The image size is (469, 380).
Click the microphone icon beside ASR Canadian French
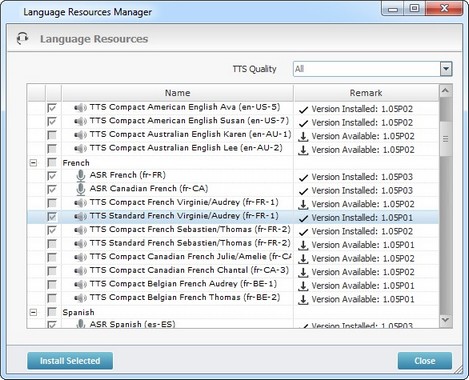80,189
